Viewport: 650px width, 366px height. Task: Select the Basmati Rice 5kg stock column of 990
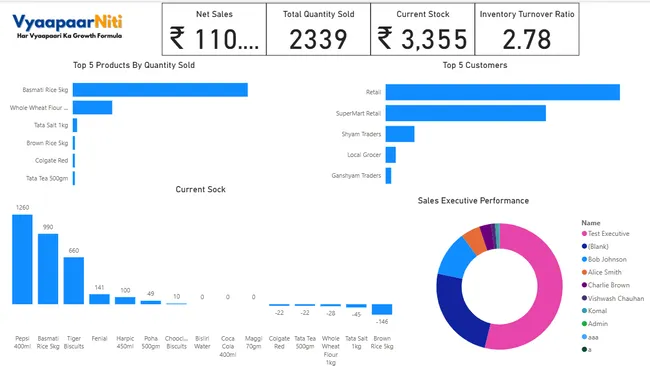click(48, 269)
